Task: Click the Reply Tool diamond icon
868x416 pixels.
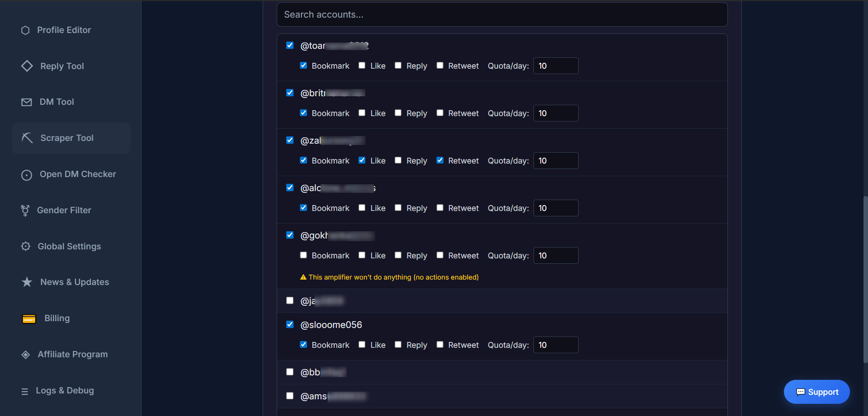Action: pyautogui.click(x=27, y=66)
